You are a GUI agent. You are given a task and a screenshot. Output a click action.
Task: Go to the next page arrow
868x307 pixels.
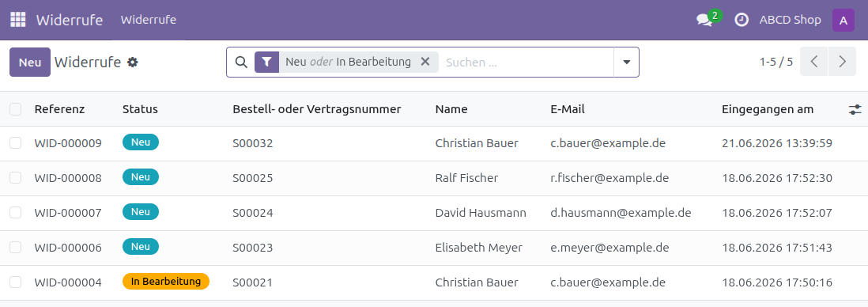pyautogui.click(x=843, y=62)
